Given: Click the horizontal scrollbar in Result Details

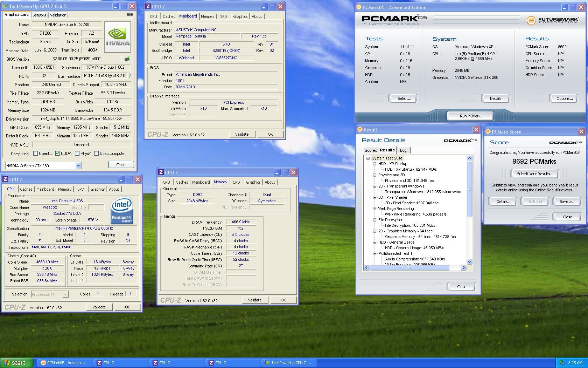Looking at the screenshot, I should point(409,268).
